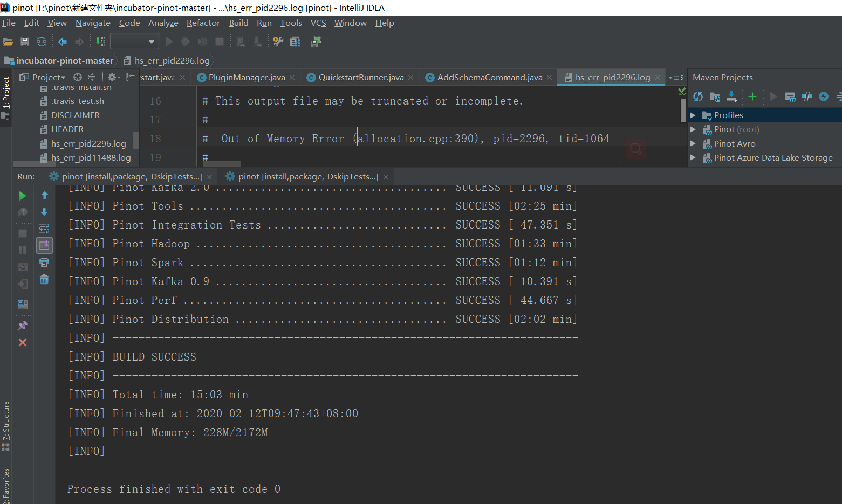Hide the Project tool window
Viewport: 842px width, 504px height.
pos(130,77)
